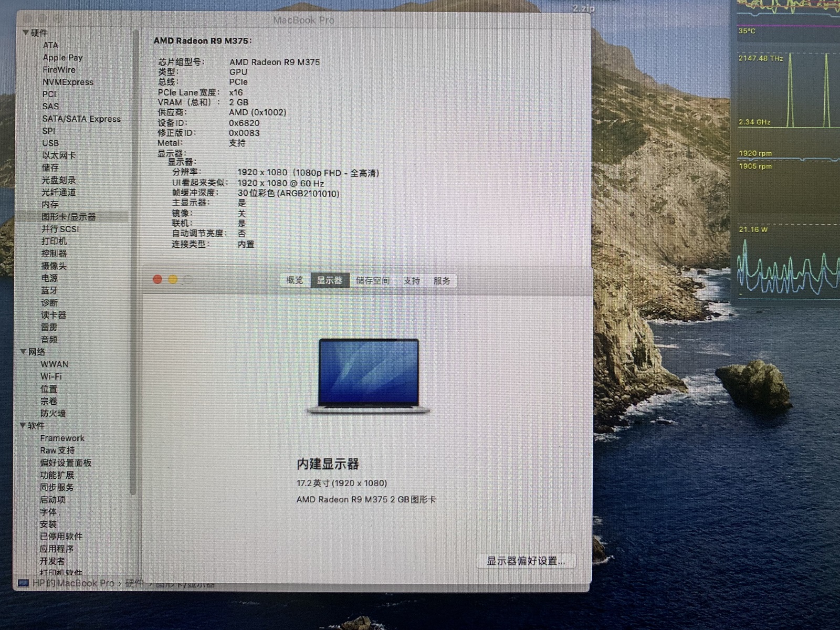Select 光盘刻录 disc burning item
This screenshot has height=630, width=840.
[x=59, y=180]
